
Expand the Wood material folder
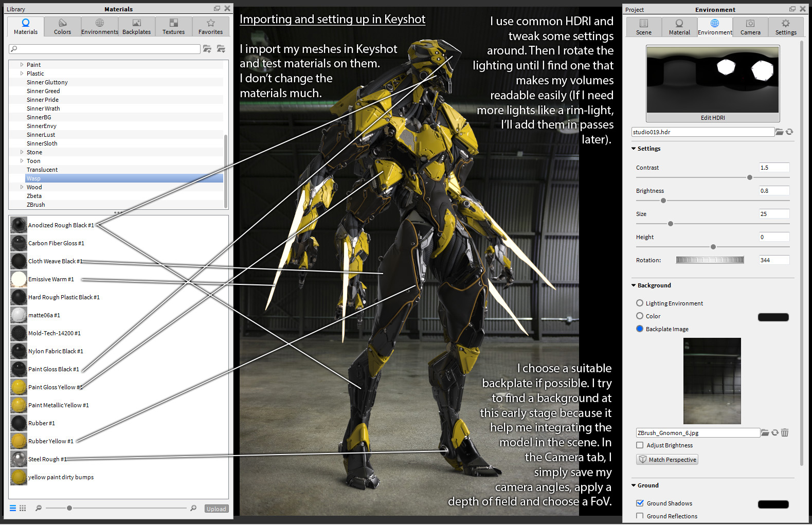22,187
